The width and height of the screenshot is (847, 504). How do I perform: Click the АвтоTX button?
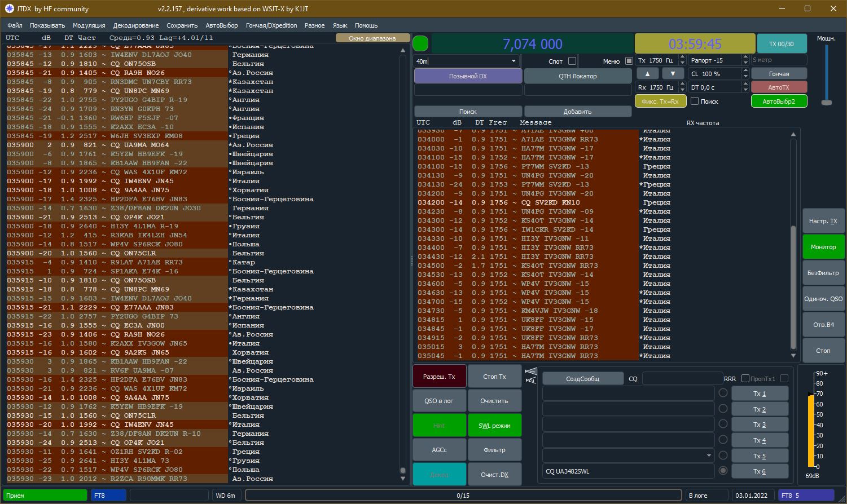point(779,87)
